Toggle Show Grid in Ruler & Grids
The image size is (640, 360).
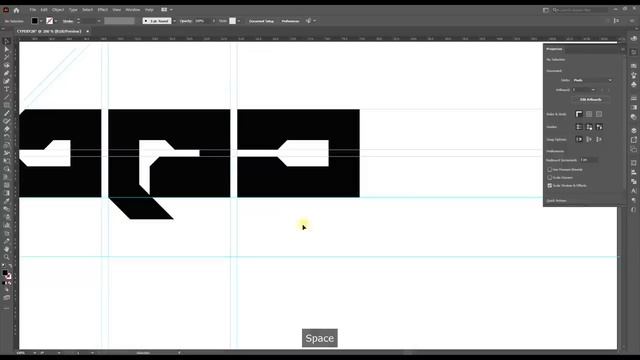(589, 114)
